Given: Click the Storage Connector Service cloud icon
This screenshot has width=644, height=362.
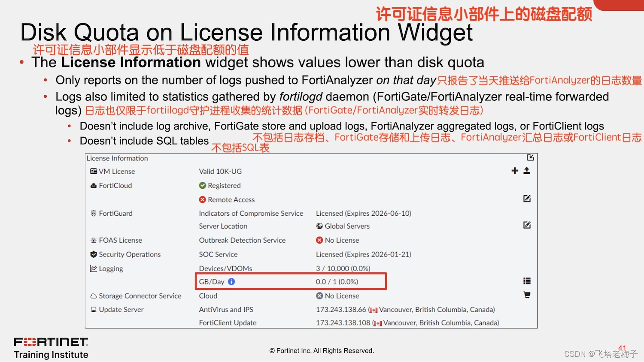Looking at the screenshot, I should (x=93, y=296).
